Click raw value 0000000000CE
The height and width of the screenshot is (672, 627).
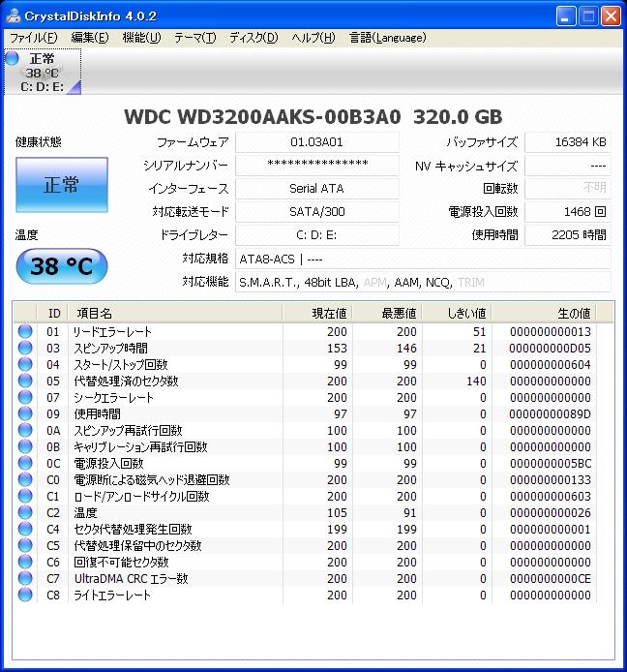pos(550,579)
